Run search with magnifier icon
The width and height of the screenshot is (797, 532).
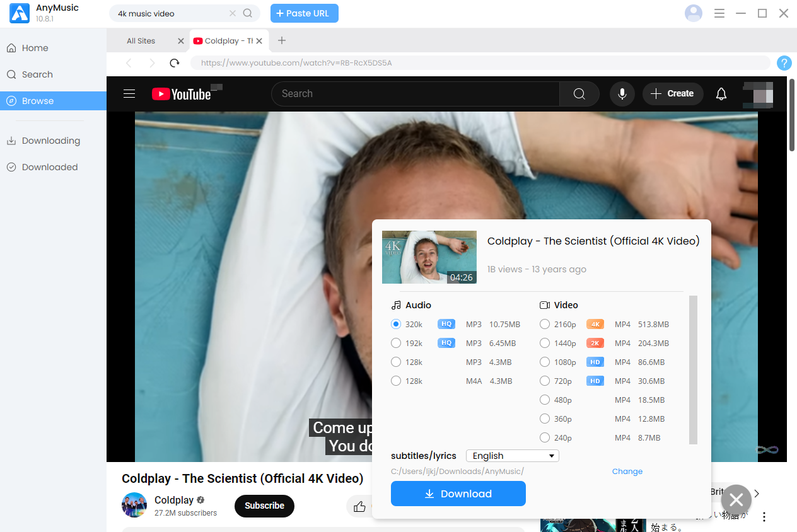pyautogui.click(x=248, y=13)
